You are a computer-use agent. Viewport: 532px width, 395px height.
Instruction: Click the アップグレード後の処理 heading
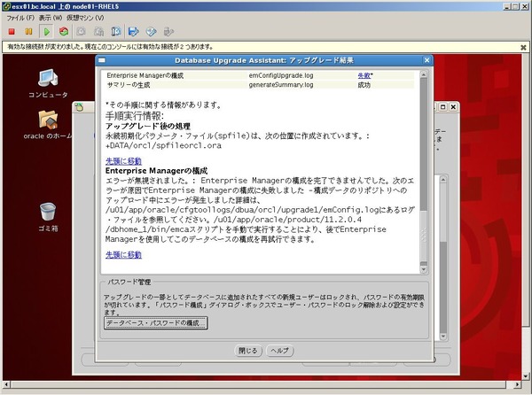pos(148,127)
